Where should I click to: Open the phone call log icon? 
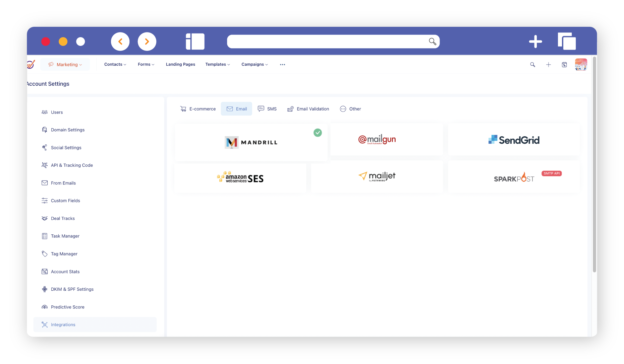click(564, 65)
